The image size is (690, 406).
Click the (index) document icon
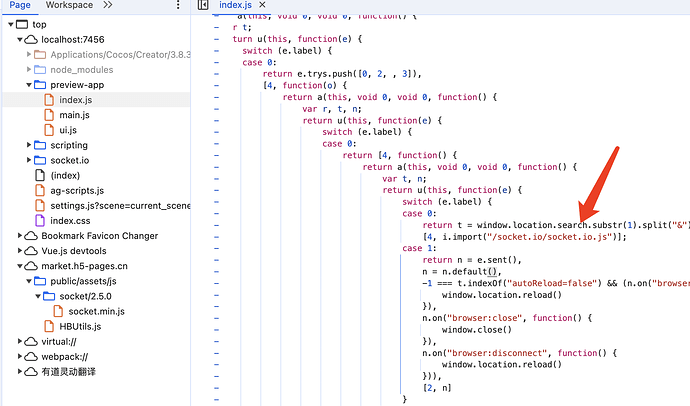pos(40,176)
